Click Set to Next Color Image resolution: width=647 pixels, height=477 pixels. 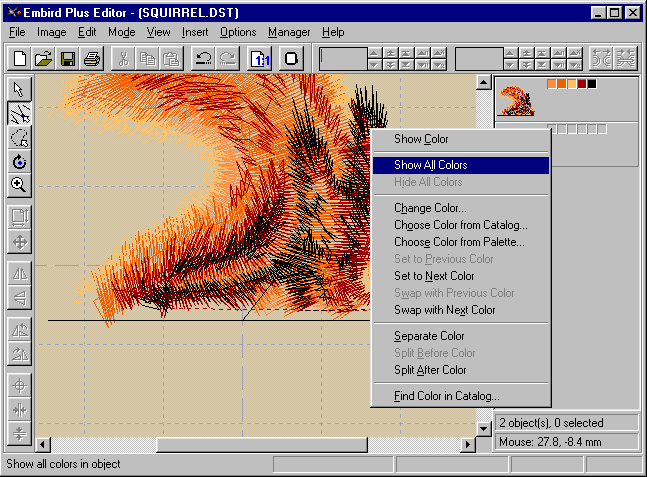[461, 276]
